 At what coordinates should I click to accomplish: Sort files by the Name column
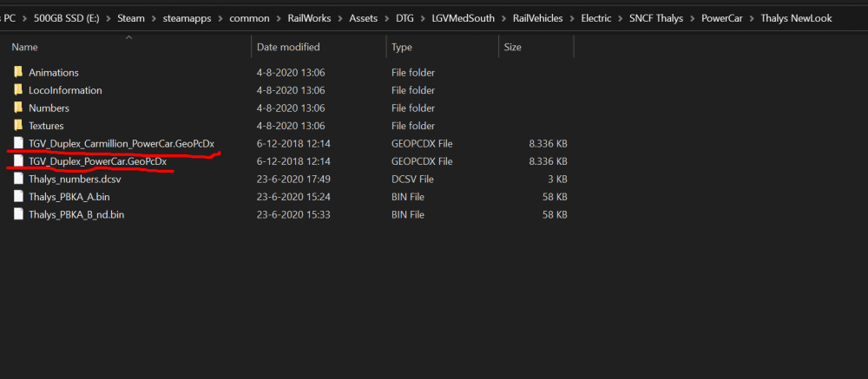pos(24,47)
